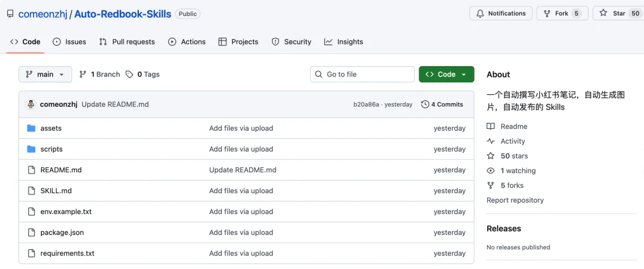The width and height of the screenshot is (644, 269).
Task: Open the Pull requests tab
Action: [x=126, y=42]
